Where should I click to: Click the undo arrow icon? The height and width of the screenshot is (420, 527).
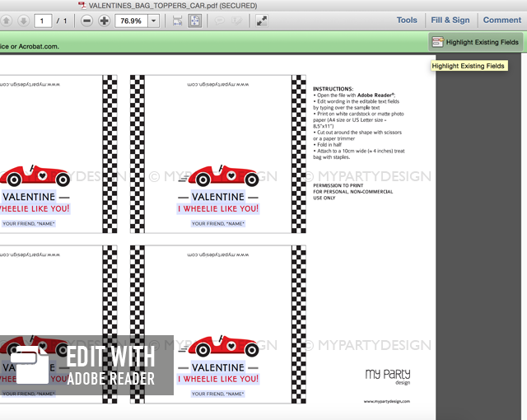pos(220,21)
